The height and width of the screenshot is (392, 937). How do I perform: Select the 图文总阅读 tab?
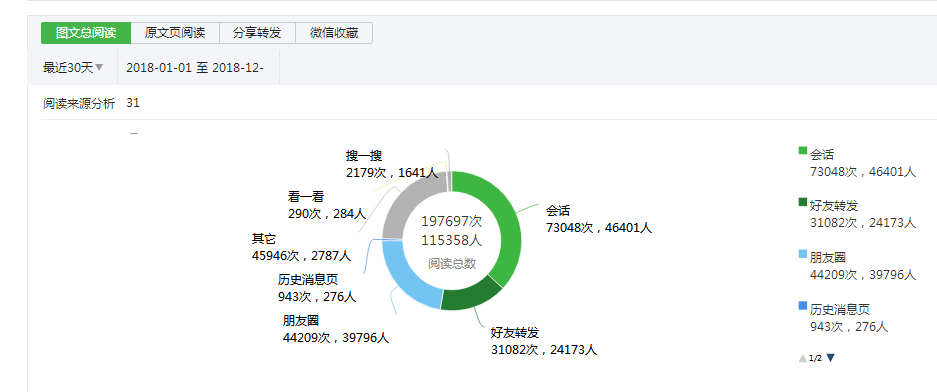coord(86,33)
